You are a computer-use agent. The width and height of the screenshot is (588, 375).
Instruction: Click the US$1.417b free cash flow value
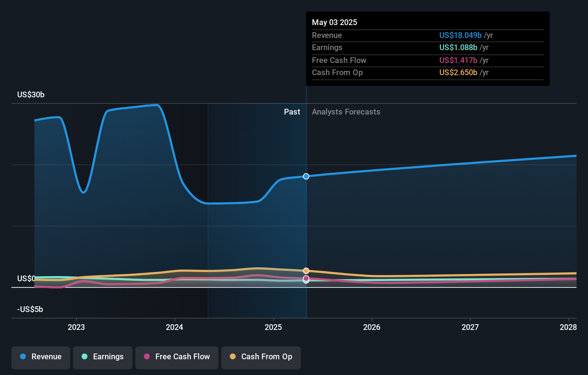click(x=458, y=60)
